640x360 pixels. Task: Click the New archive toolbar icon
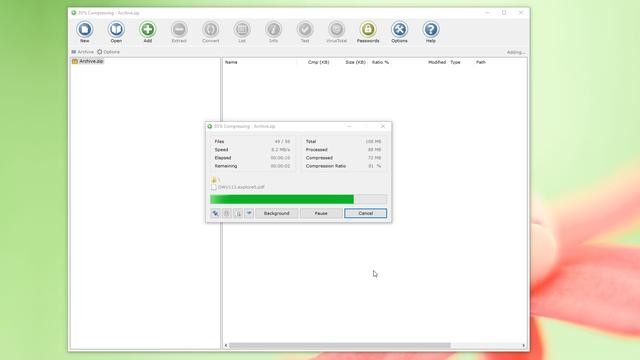click(84, 32)
